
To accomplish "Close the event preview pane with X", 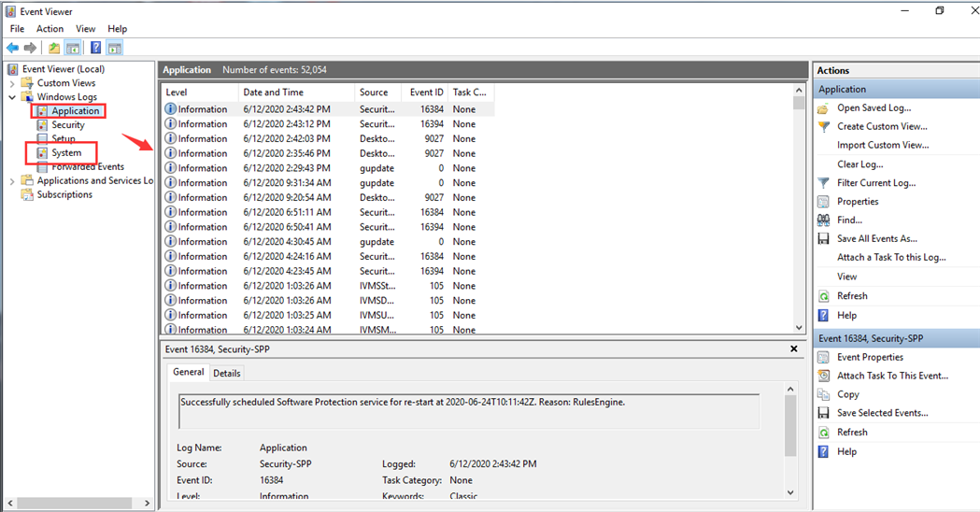I will pyautogui.click(x=794, y=348).
